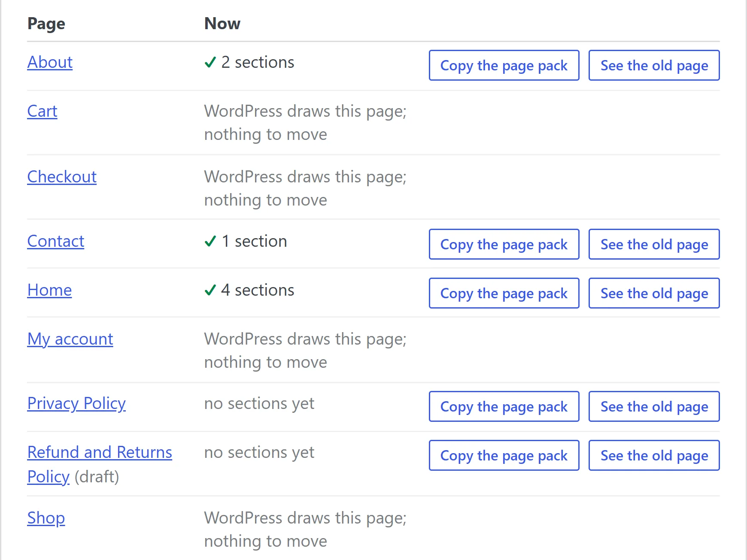This screenshot has width=747, height=560.
Task: See the old page for Contact
Action: click(x=654, y=244)
